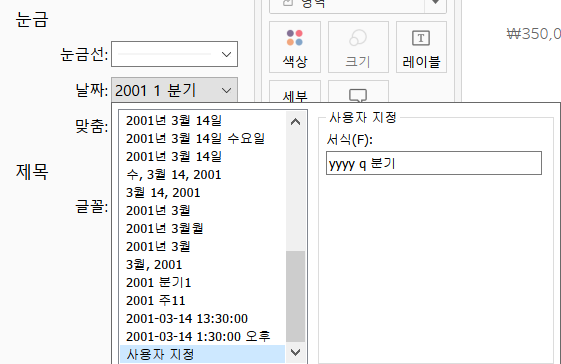Open the 세부 detail marks card
The width and height of the screenshot is (561, 364).
coord(295,92)
